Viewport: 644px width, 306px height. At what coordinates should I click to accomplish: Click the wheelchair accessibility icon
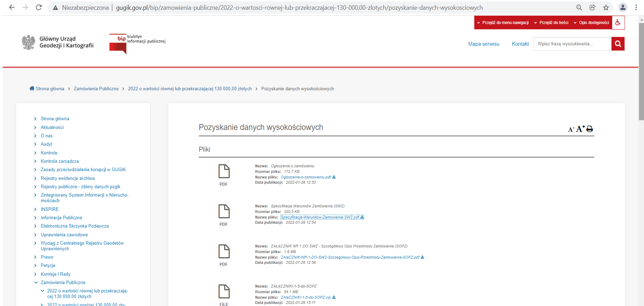point(618,23)
